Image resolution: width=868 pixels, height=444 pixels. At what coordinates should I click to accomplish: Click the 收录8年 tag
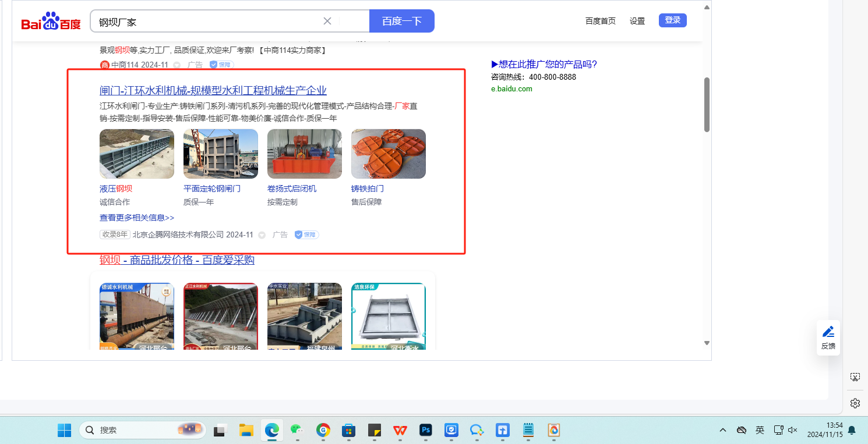click(115, 235)
